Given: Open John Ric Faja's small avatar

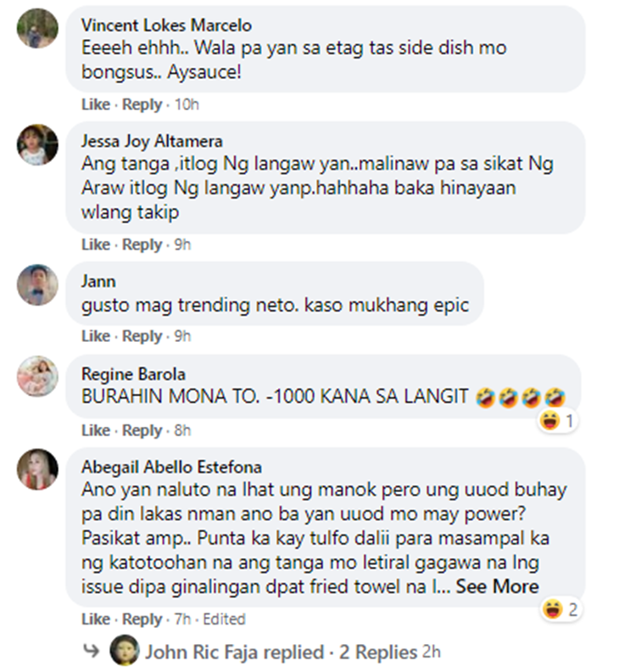Looking at the screenshot, I should pyautogui.click(x=124, y=651).
